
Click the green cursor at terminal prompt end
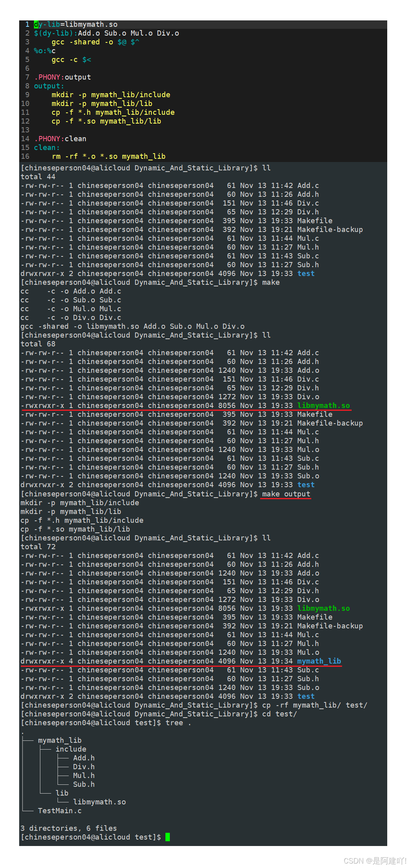(x=167, y=837)
